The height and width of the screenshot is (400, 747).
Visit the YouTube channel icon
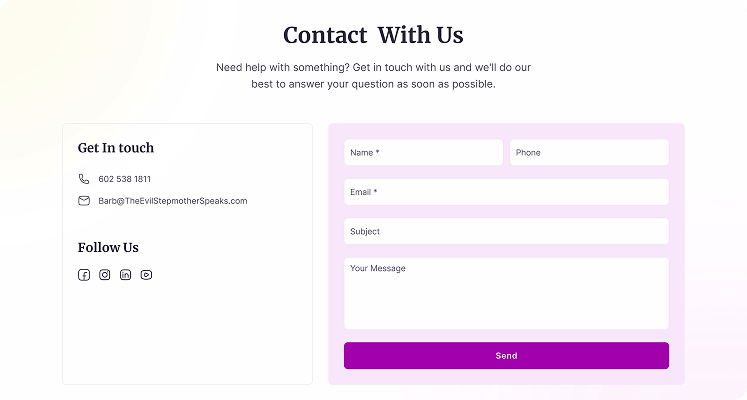[x=146, y=275]
